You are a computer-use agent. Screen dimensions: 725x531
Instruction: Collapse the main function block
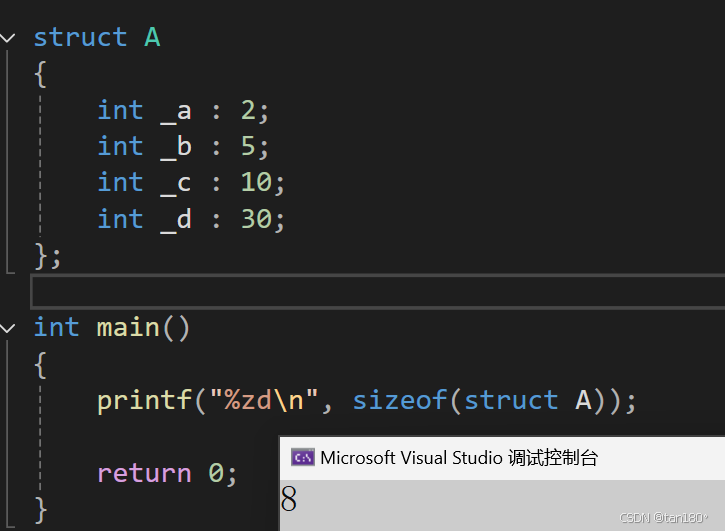tap(8, 328)
